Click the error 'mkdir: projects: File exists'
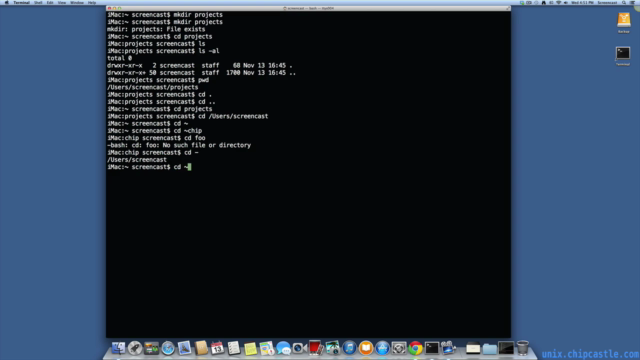640x360 pixels. pyautogui.click(x=156, y=29)
